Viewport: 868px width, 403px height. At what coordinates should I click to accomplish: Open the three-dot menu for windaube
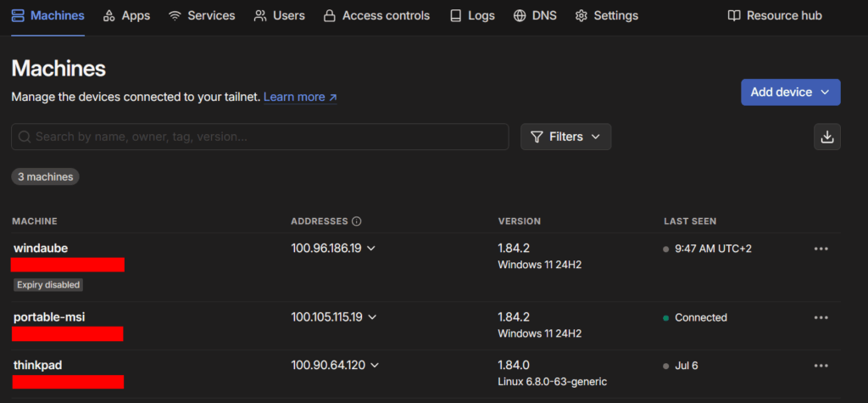(x=820, y=249)
